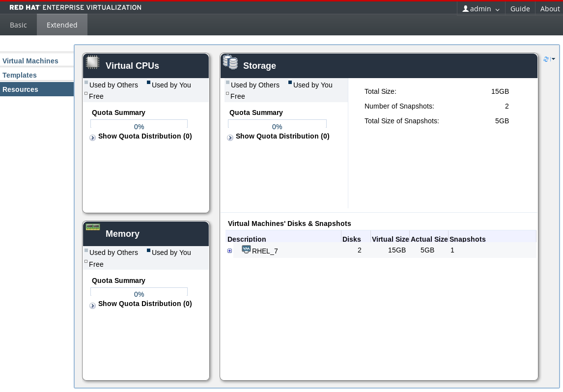The width and height of the screenshot is (563, 392).
Task: Click the Virtual CPUs chip icon
Action: (x=92, y=62)
